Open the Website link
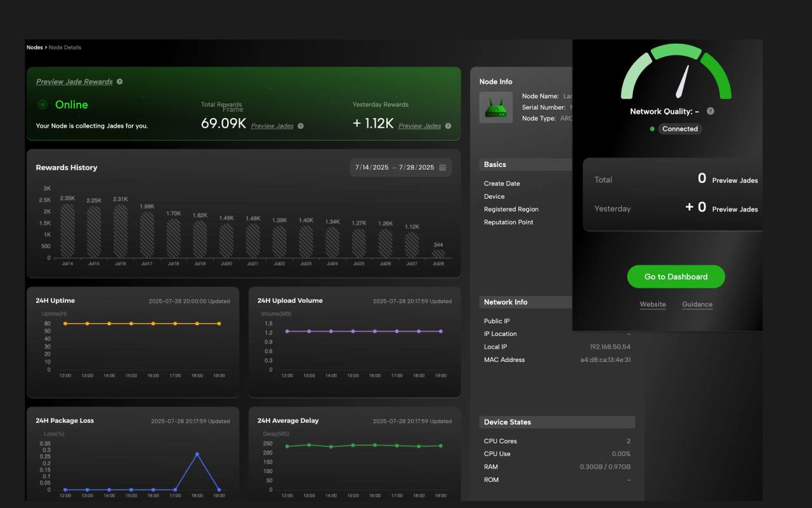The height and width of the screenshot is (508, 812). (x=653, y=305)
